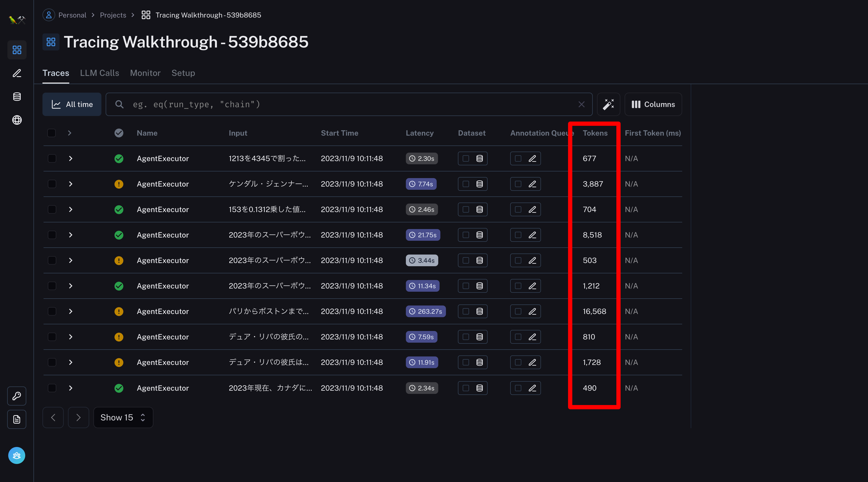Expand the 8,518-token trace row
The height and width of the screenshot is (482, 868).
[x=70, y=235]
